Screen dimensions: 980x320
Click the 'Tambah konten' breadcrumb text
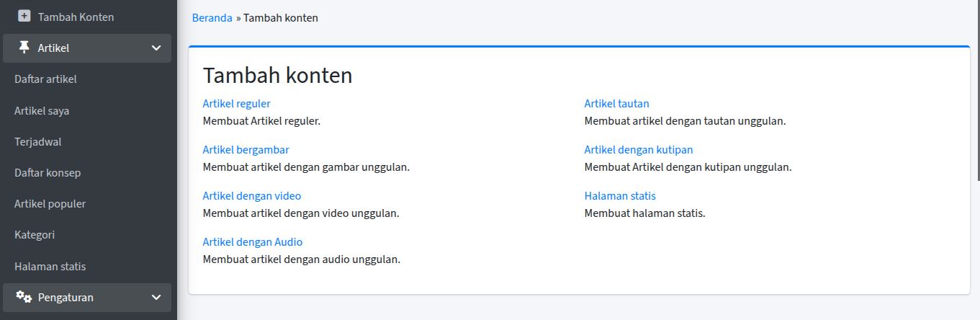(281, 18)
